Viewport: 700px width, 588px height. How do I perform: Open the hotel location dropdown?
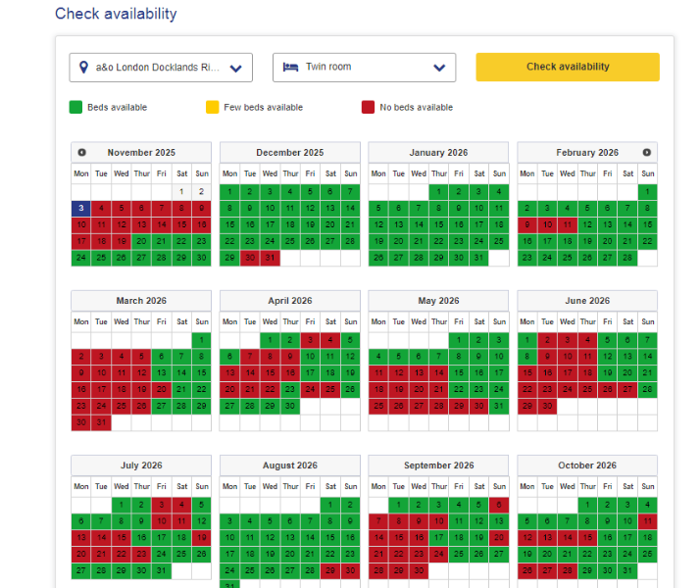[x=161, y=68]
